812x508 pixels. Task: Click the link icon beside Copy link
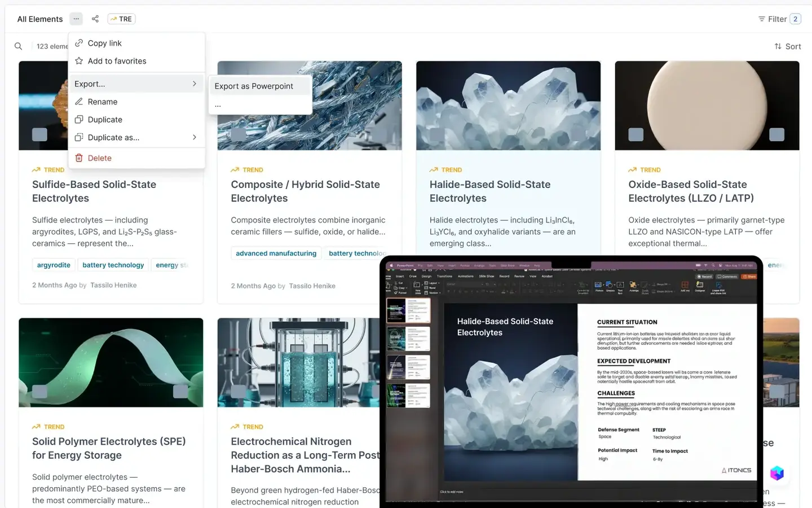(79, 43)
